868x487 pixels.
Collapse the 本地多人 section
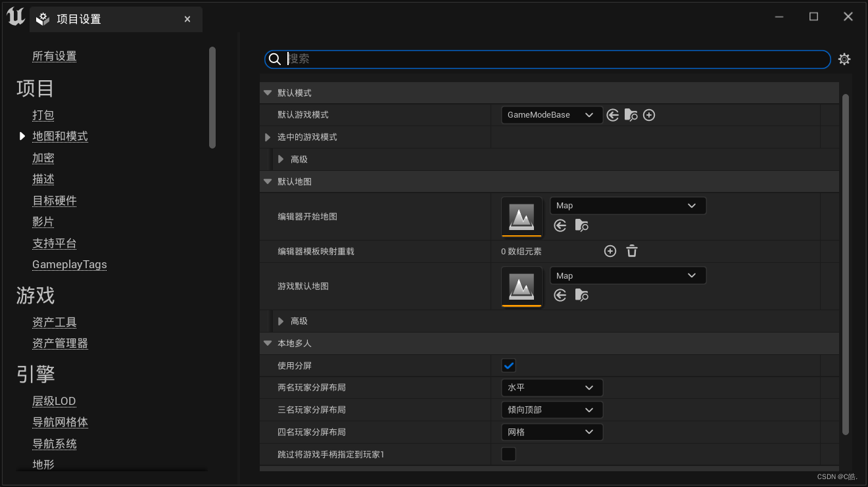point(268,343)
